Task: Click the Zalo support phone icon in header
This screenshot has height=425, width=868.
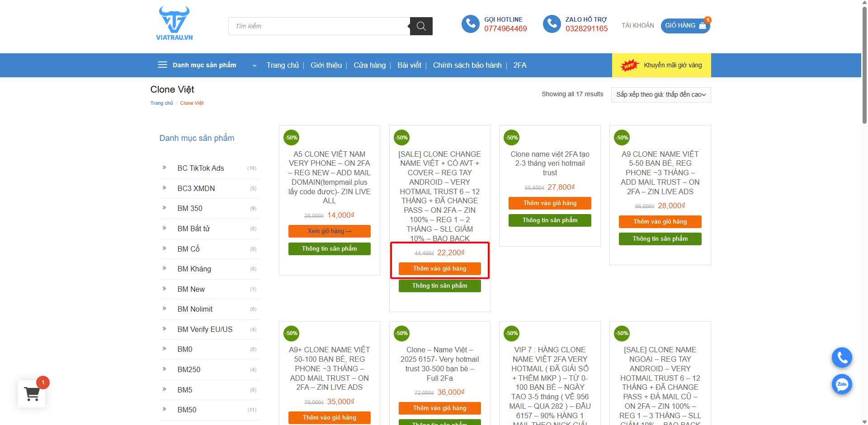Action: click(552, 24)
